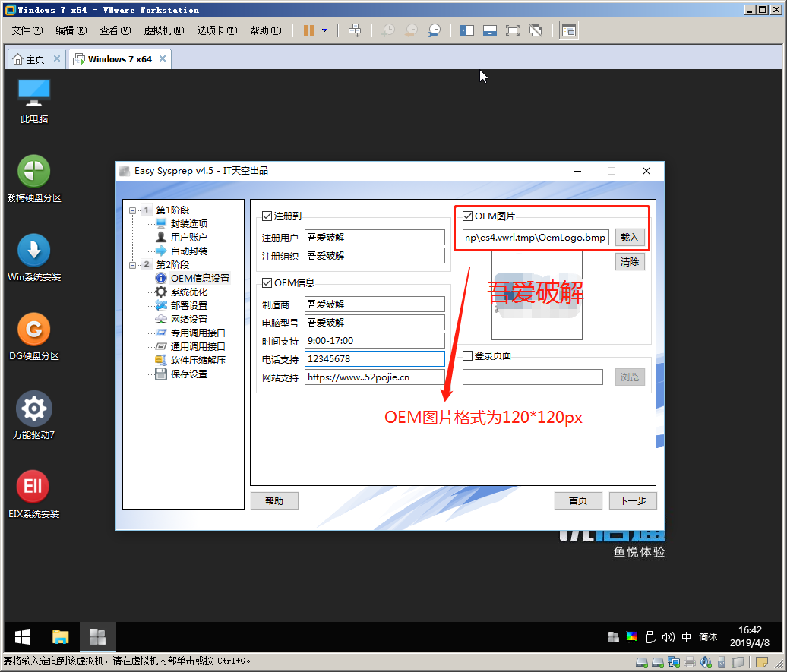Click the 下一步 button
Viewport: 787px width, 672px height.
click(x=633, y=501)
